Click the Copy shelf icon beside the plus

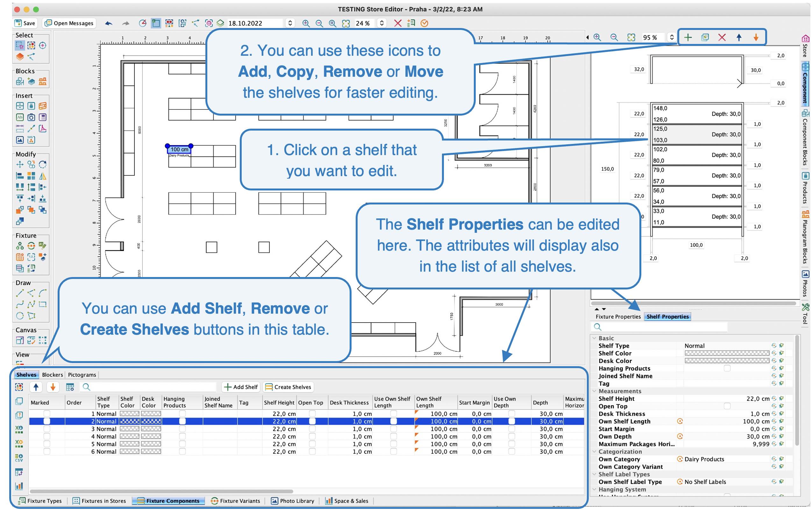[x=705, y=37]
